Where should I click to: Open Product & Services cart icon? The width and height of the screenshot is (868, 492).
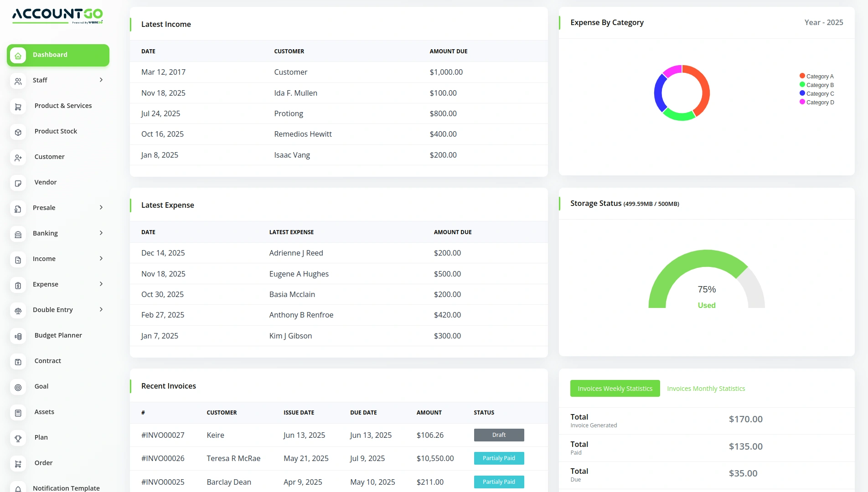coord(18,107)
